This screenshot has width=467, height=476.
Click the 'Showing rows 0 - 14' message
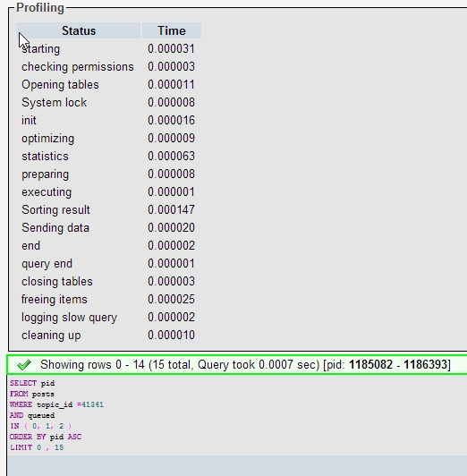tap(245, 364)
